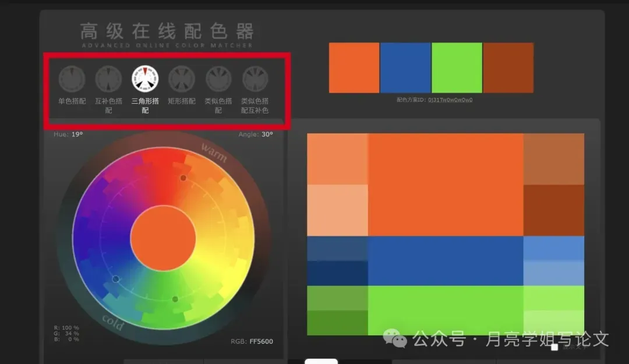Click the Hue 19° value
This screenshot has width=629, height=364.
pos(77,134)
